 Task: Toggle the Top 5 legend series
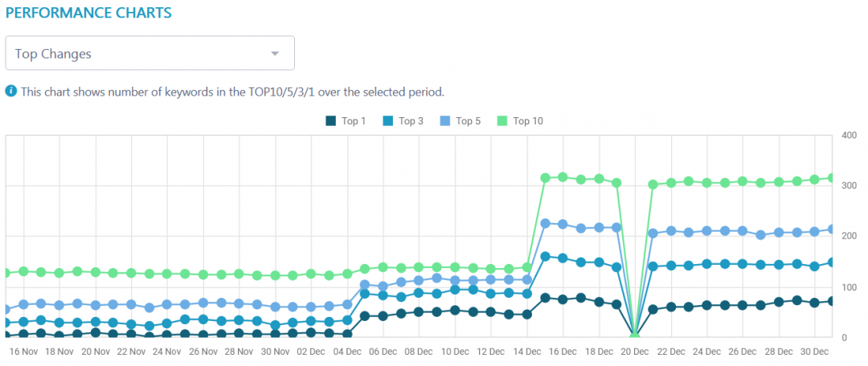pos(468,121)
